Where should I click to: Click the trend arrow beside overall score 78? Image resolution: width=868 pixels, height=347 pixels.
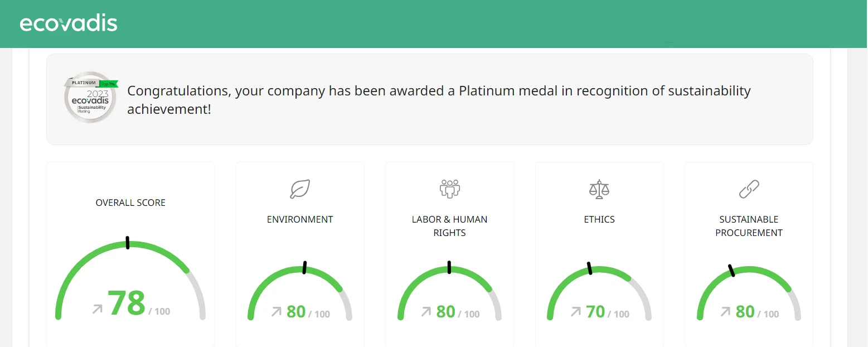click(x=98, y=309)
